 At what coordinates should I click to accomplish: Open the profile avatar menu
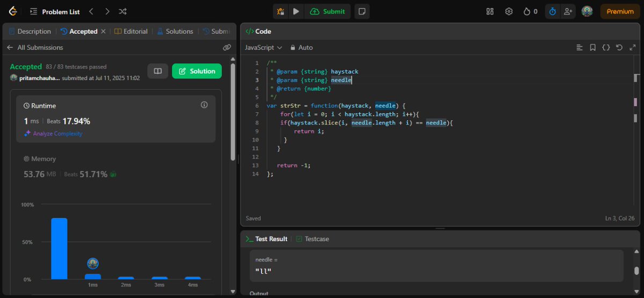click(x=587, y=11)
